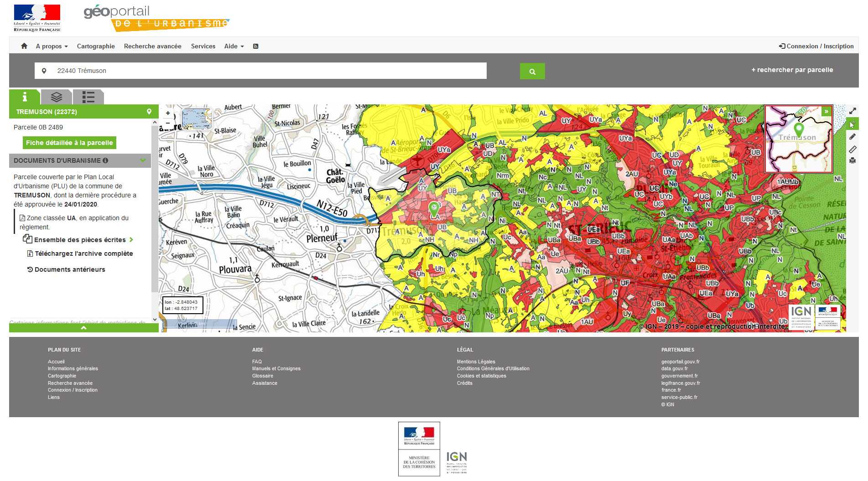Open Mentions Légales footer link

[476, 362]
